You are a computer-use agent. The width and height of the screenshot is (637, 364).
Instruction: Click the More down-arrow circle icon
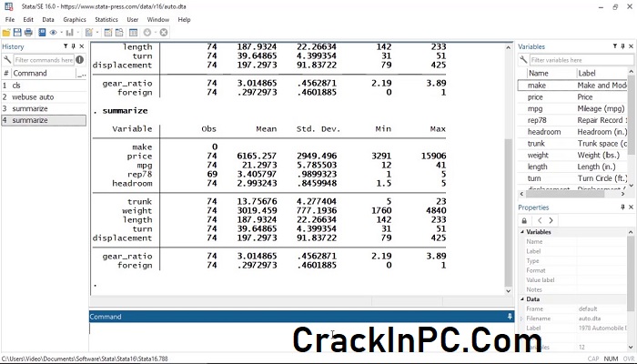[147, 33]
